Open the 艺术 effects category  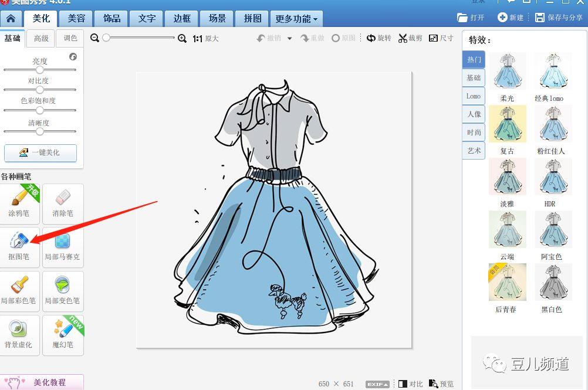[474, 151]
